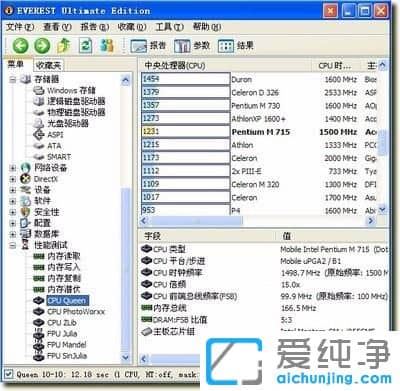This screenshot has height=391, width=400.
Task: Click the CPU 倍频 field row
Action: point(264,284)
